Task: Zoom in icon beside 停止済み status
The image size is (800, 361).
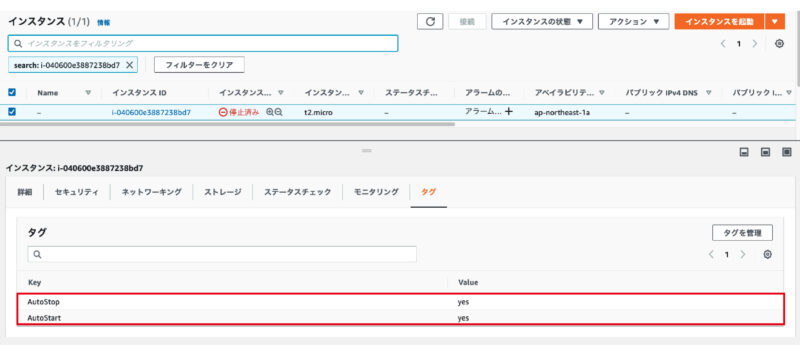Action: (x=270, y=112)
